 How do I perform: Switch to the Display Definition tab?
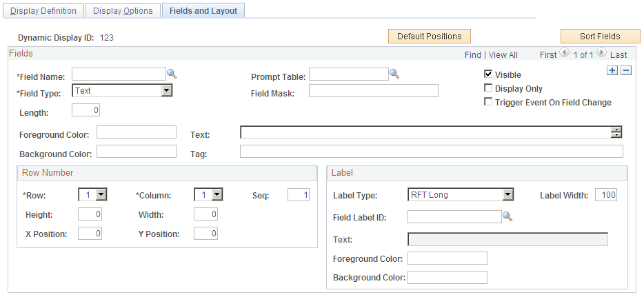tap(43, 11)
